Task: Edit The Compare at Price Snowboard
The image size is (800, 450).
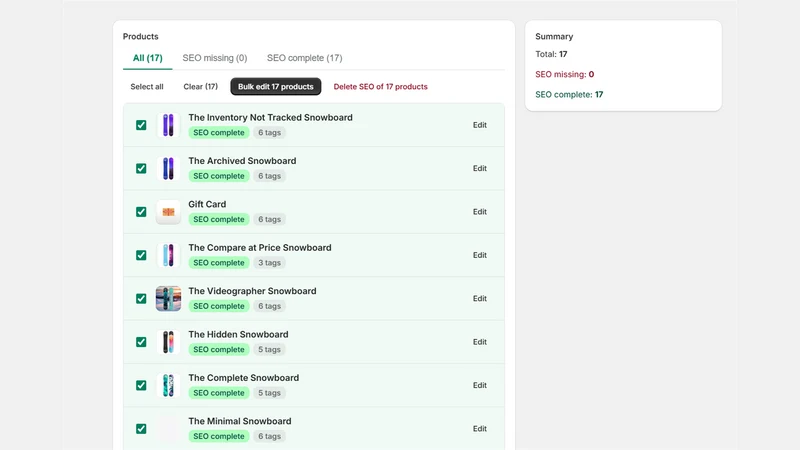Action: coord(480,255)
